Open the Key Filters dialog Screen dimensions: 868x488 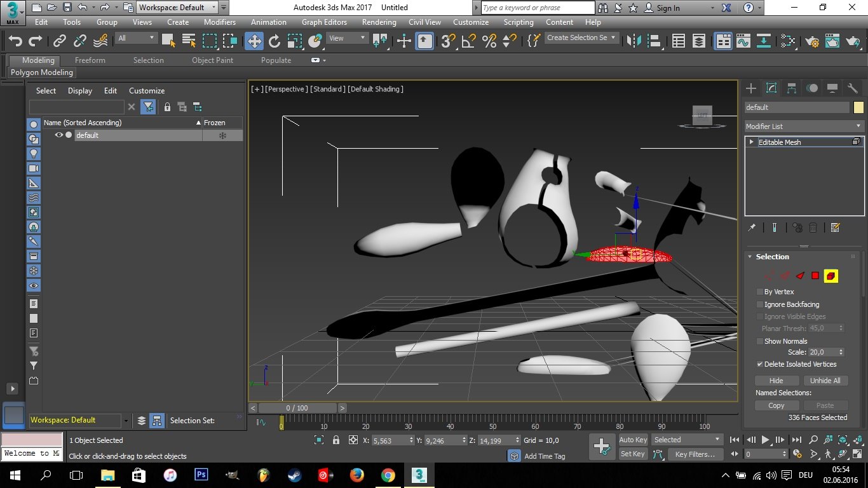695,454
